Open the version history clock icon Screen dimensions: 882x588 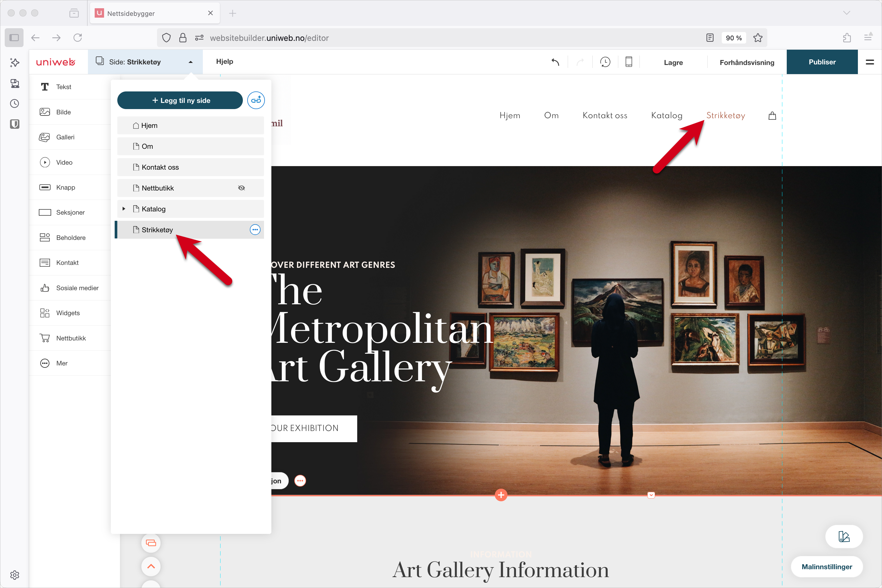point(605,62)
